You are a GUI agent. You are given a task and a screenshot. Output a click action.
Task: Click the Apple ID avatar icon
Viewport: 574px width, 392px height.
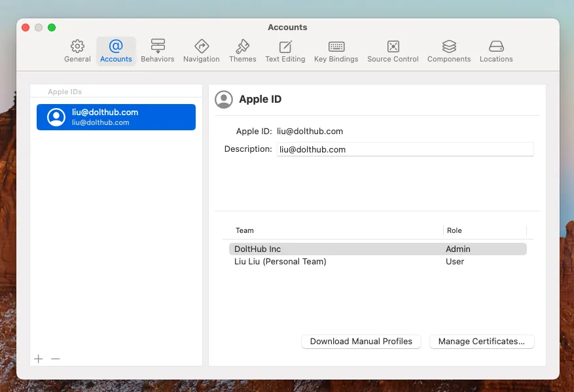pyautogui.click(x=224, y=99)
